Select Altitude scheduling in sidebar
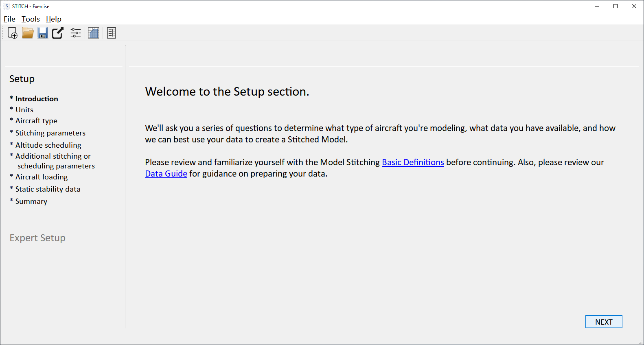Image resolution: width=644 pixels, height=345 pixels. (48, 145)
